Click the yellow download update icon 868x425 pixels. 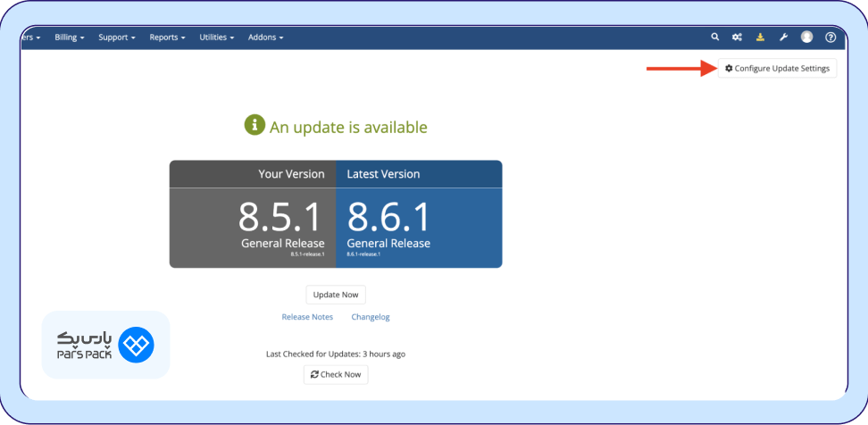coord(761,37)
